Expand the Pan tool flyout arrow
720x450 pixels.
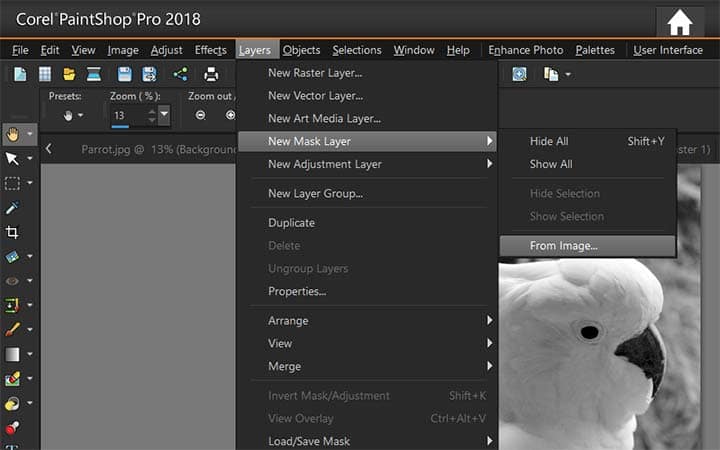coord(30,134)
